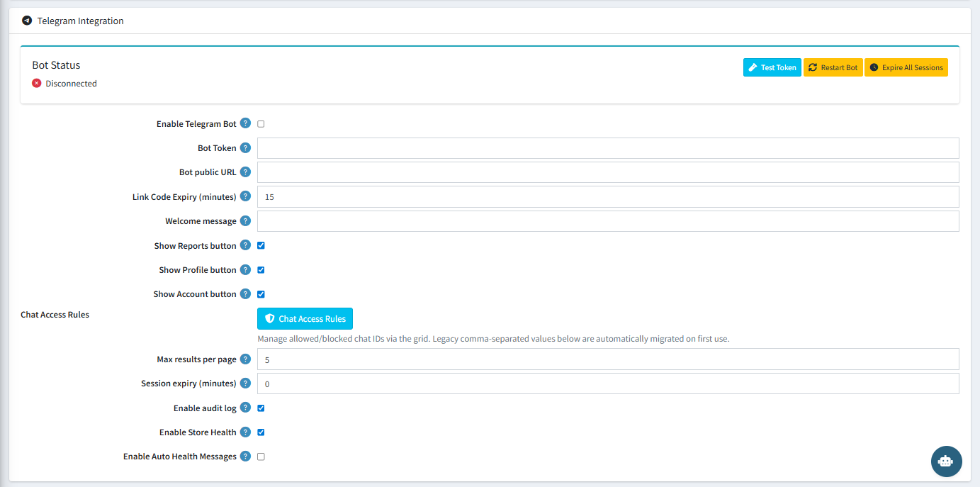Screen dimensions: 980x487
Task: Click the help icon beside Show Account button
Action: tap(245, 293)
